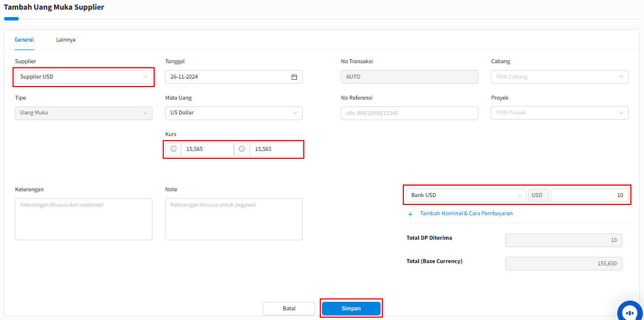The width and height of the screenshot is (644, 320).
Task: Click the Batal button
Action: 289,309
